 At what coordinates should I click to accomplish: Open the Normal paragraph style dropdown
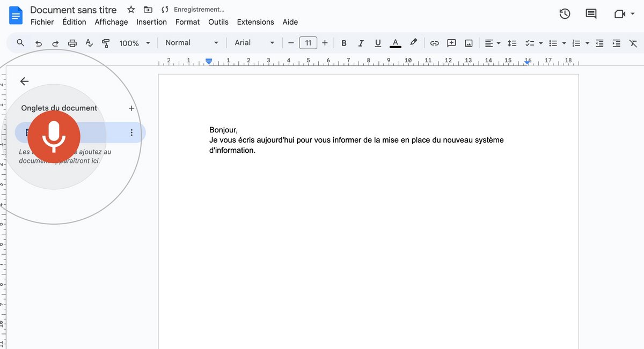click(192, 43)
